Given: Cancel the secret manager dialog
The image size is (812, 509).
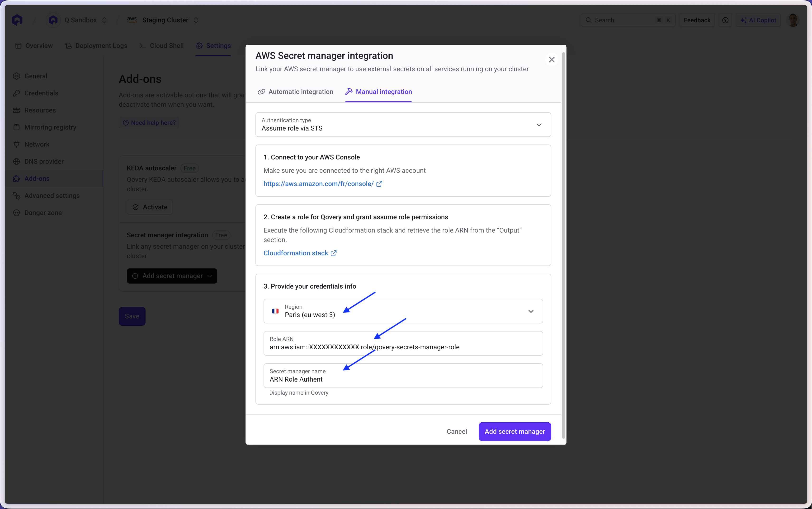Looking at the screenshot, I should click(457, 432).
